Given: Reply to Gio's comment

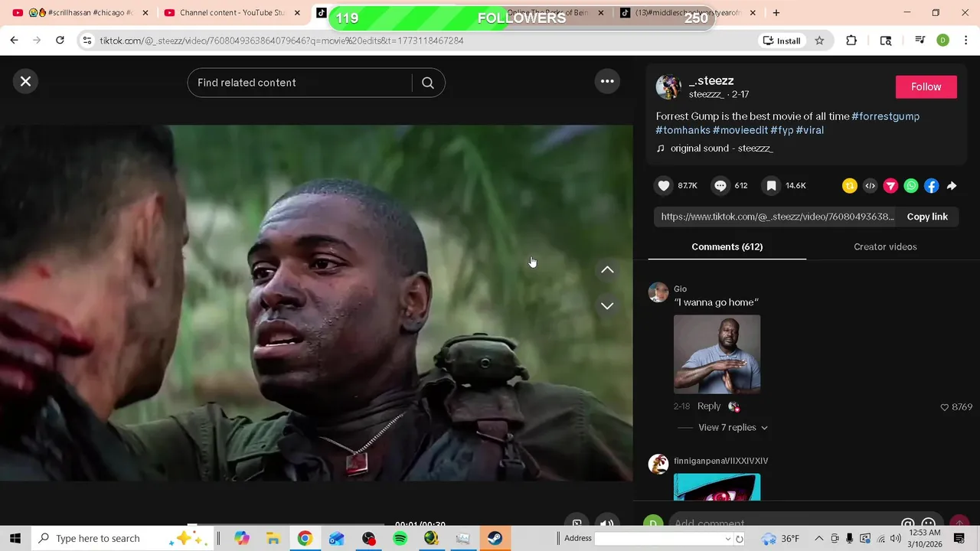Looking at the screenshot, I should pos(709,406).
